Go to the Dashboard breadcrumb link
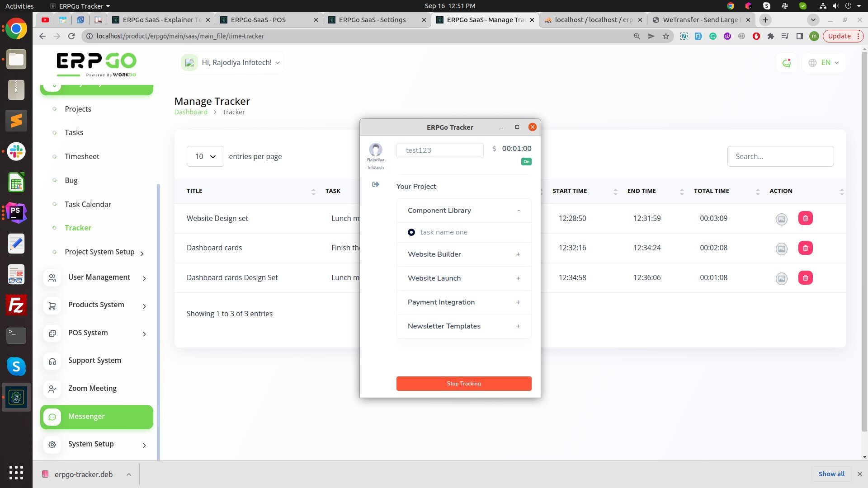 pos(191,112)
